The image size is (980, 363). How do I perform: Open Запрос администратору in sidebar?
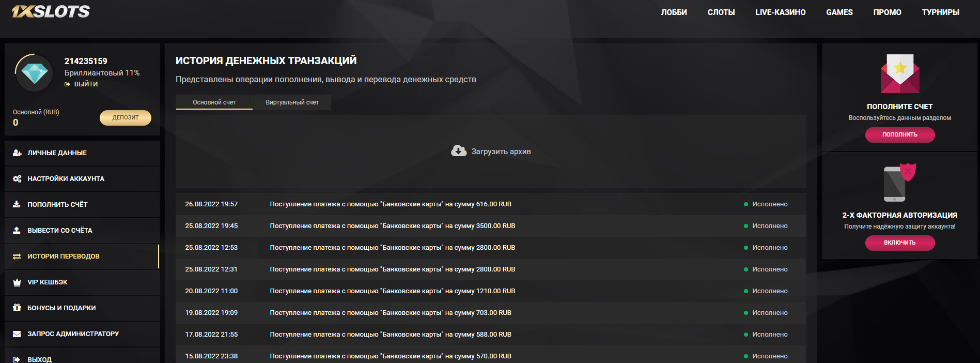pos(82,334)
